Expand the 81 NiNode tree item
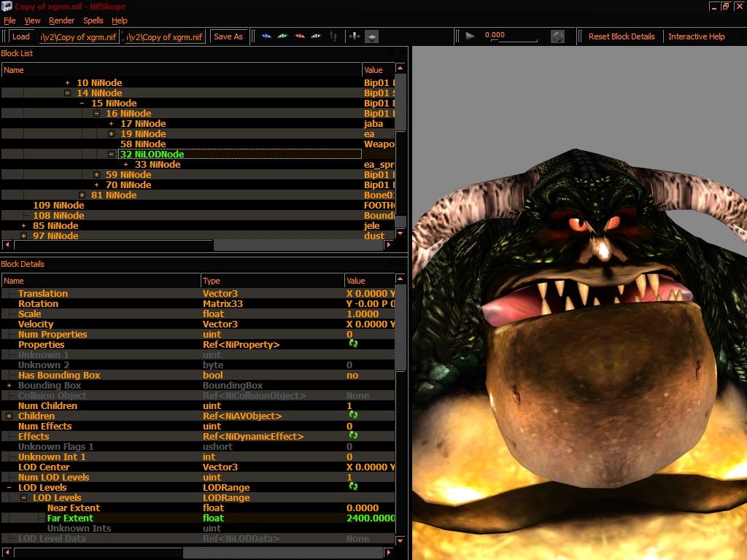The width and height of the screenshot is (747, 560). (x=82, y=195)
